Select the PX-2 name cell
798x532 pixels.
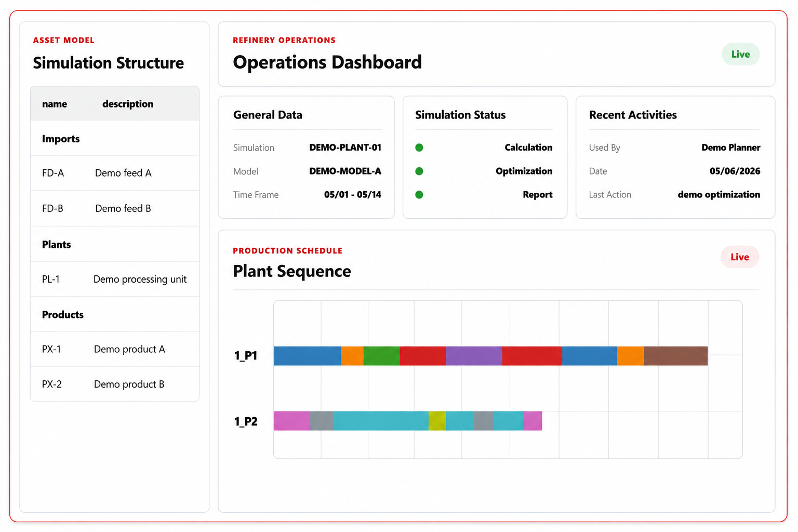[52, 384]
